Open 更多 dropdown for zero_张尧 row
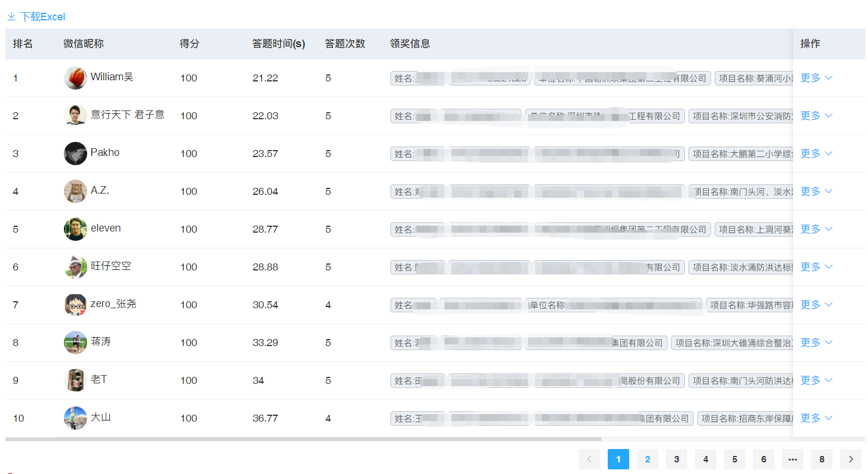868x474 pixels. click(x=816, y=305)
